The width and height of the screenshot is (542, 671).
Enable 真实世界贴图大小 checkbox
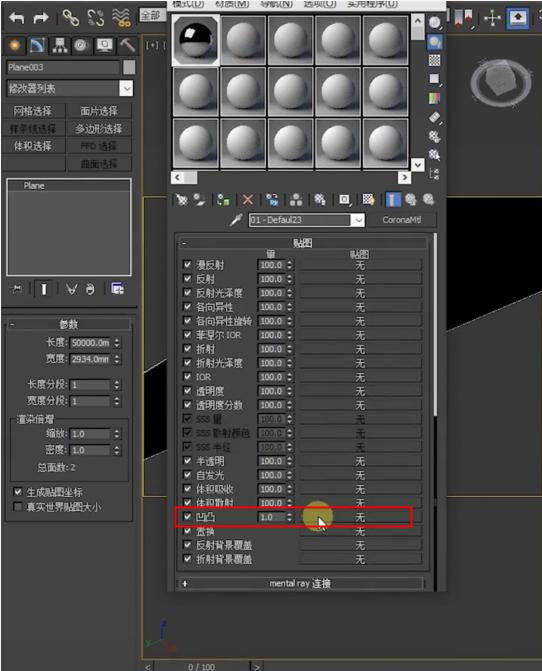(x=18, y=507)
